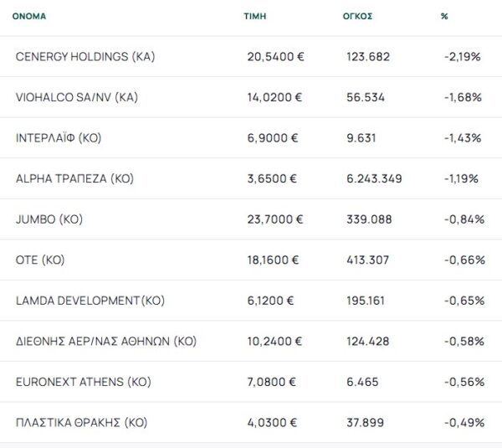Open the ΟΤΕ (ΚΟ) stock
Image resolution: width=502 pixels, height=448 pixels.
click(x=40, y=260)
